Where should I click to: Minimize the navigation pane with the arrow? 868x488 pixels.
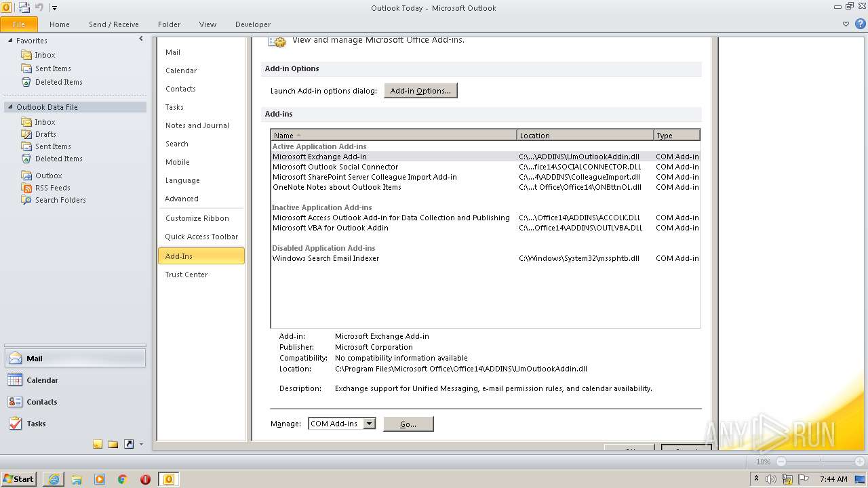pos(141,39)
